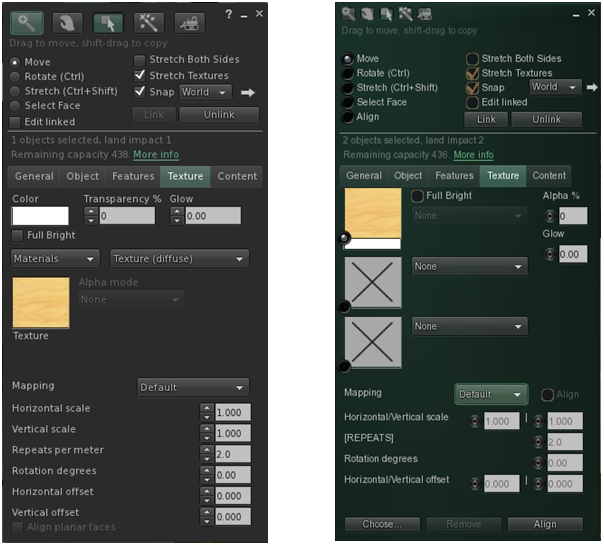Viewport: 604px width, 545px height.
Task: Select the large Focus magnifier tool icon
Action: pyautogui.click(x=28, y=21)
